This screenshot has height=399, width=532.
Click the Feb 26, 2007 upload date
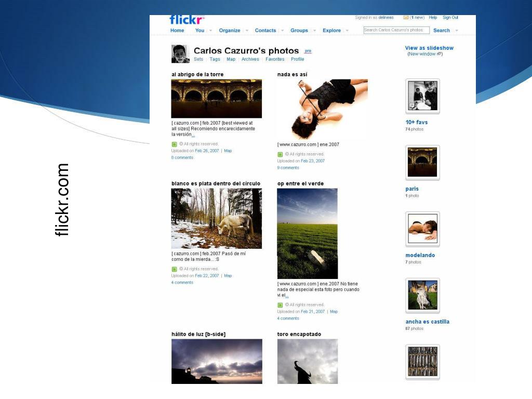[207, 151]
